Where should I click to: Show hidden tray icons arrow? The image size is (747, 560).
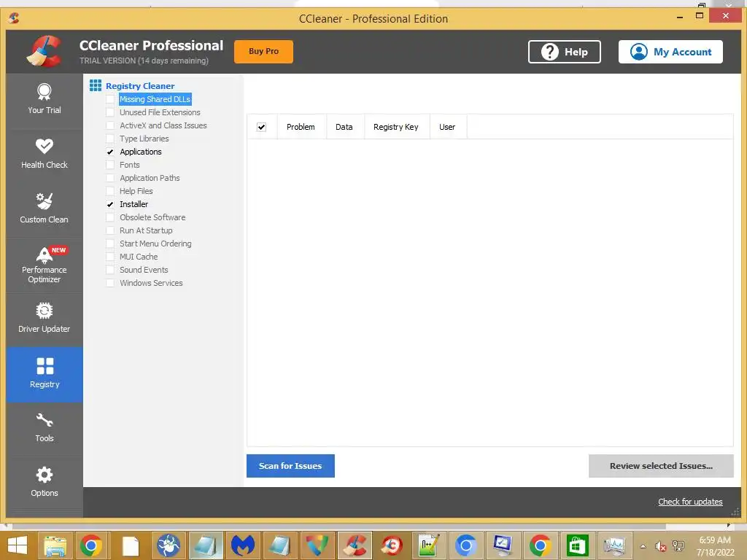click(643, 546)
